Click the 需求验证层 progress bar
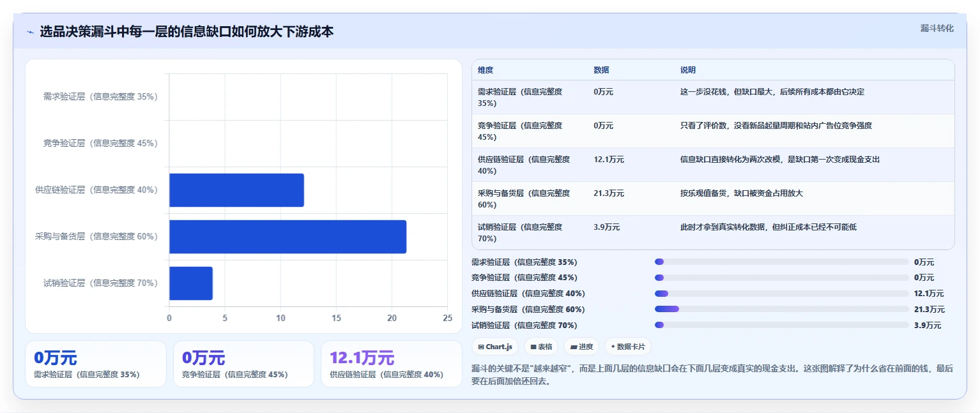Viewport: 980px width, 413px height. 781,262
